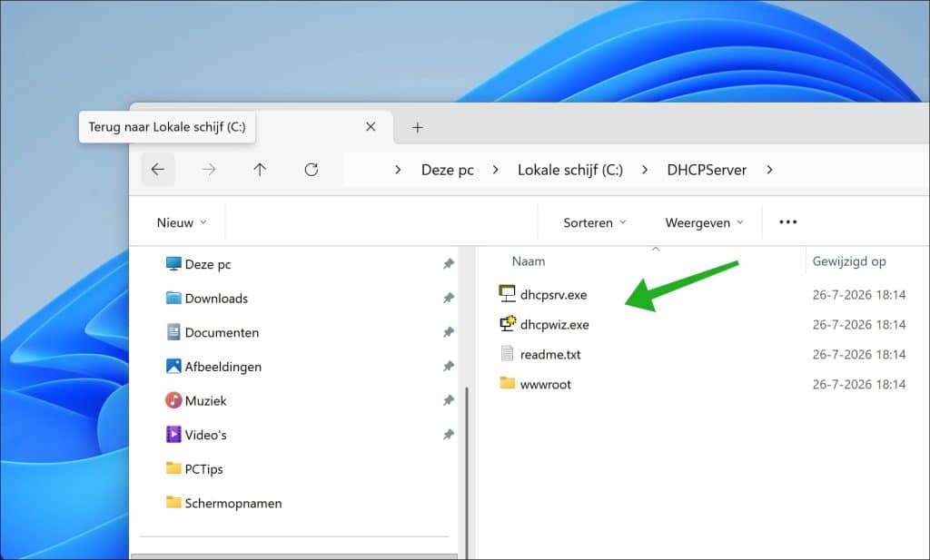Refresh the DHCPServer folder view

312,170
